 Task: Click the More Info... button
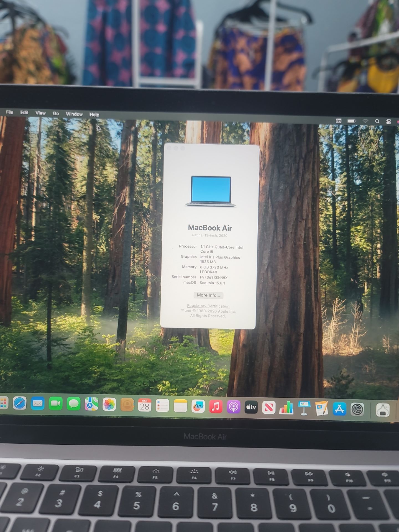pyautogui.click(x=208, y=295)
